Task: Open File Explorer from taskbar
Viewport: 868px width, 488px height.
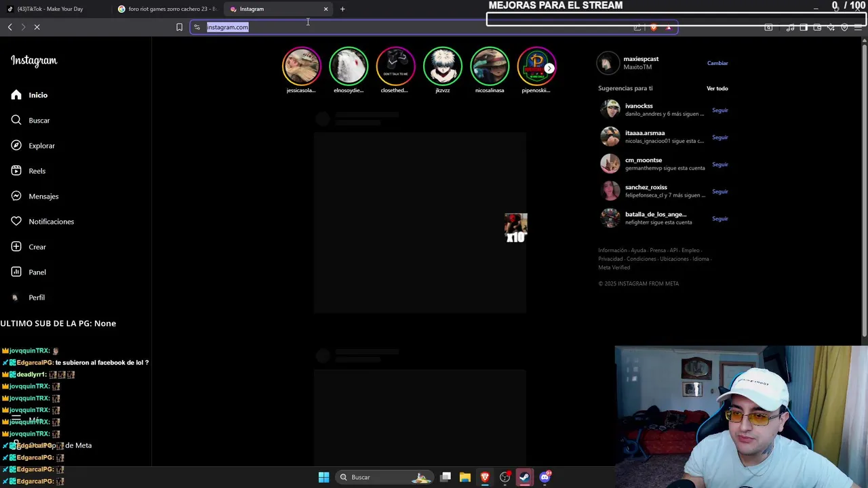Action: point(465,477)
